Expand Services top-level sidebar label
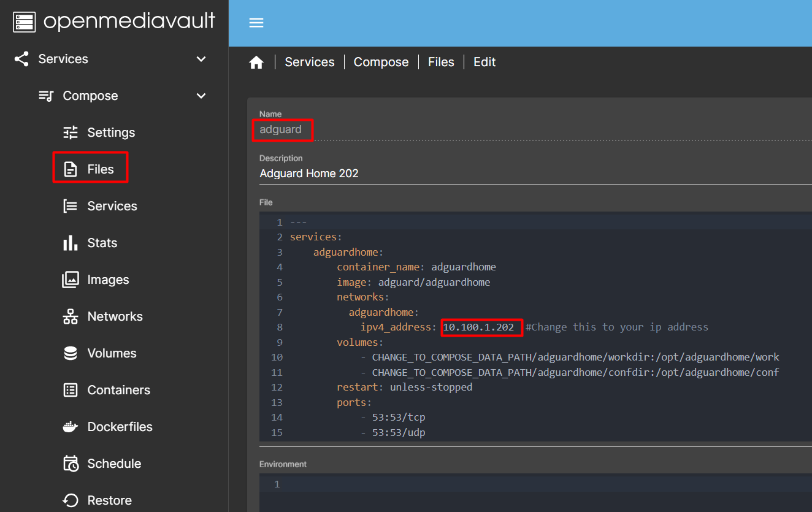The width and height of the screenshot is (812, 512). (x=63, y=59)
